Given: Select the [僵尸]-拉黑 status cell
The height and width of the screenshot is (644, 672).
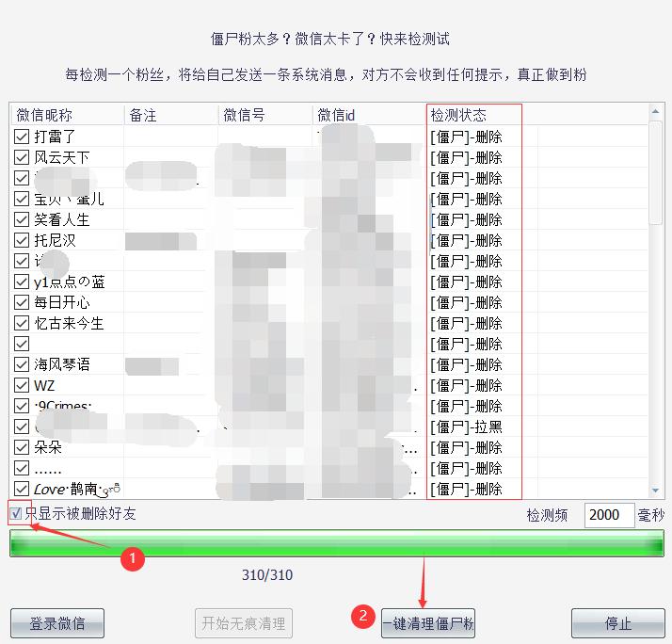Looking at the screenshot, I should (x=466, y=427).
